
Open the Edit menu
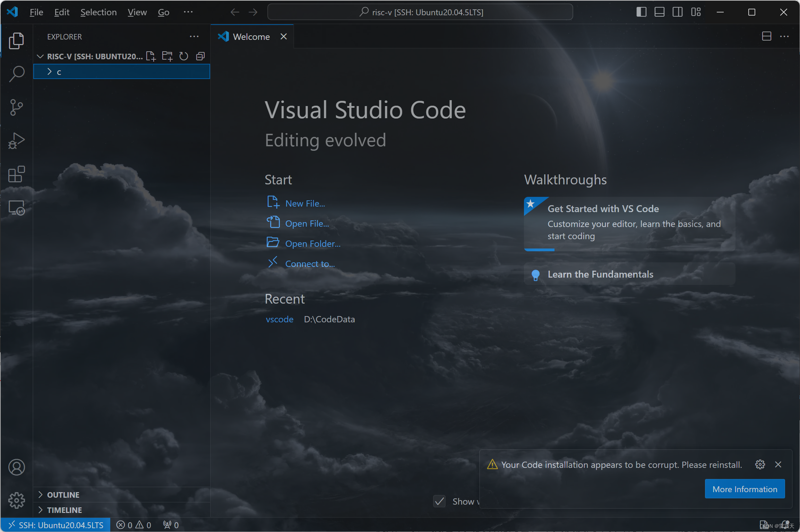[62, 12]
